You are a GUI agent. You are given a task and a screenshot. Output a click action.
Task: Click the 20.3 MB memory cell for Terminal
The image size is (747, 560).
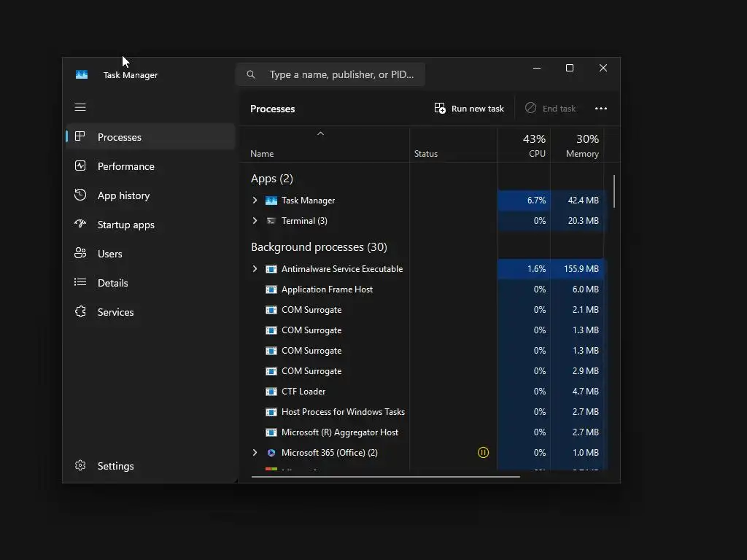tap(578, 221)
